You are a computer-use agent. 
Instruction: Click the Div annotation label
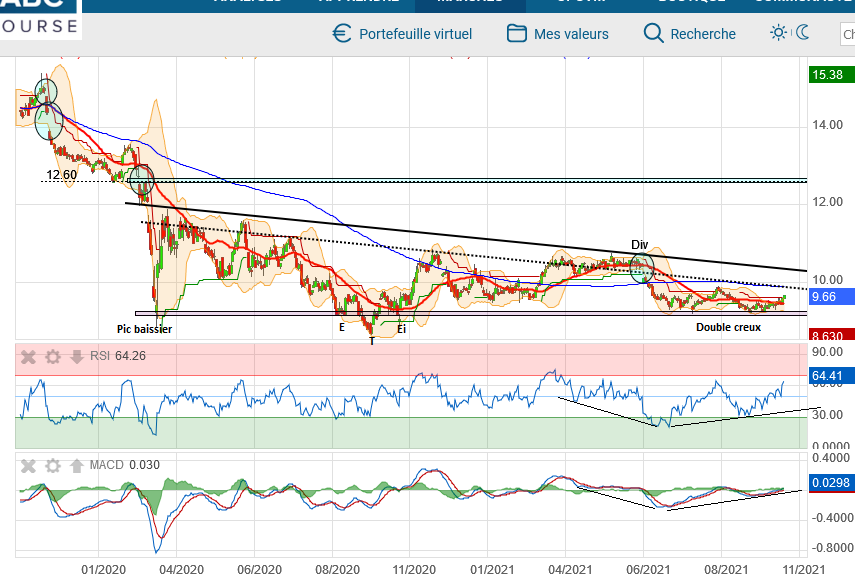pos(640,245)
